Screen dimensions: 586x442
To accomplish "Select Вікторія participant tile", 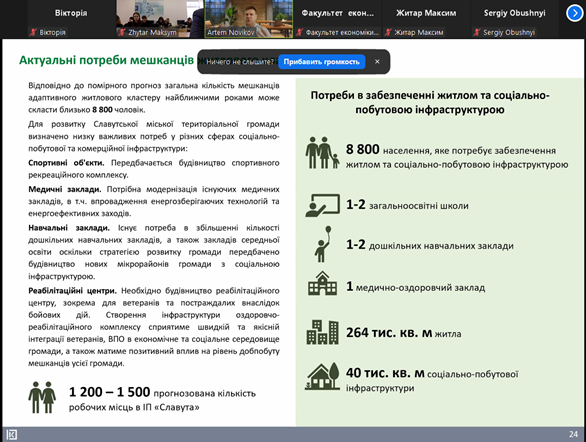I will click(71, 19).
